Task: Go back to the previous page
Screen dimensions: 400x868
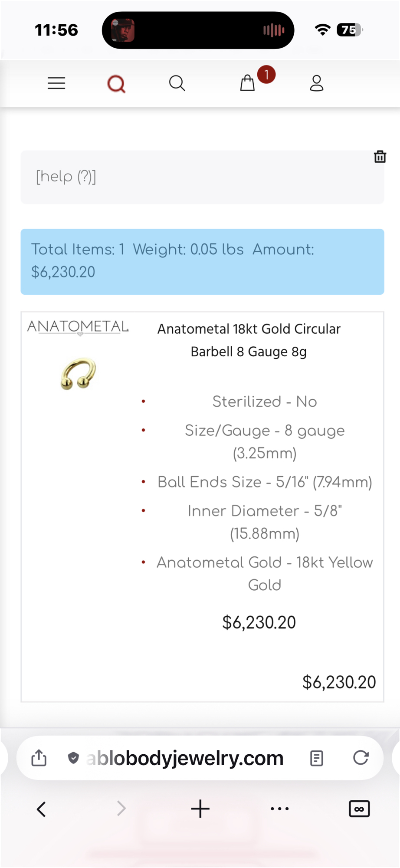Action: coord(42,809)
